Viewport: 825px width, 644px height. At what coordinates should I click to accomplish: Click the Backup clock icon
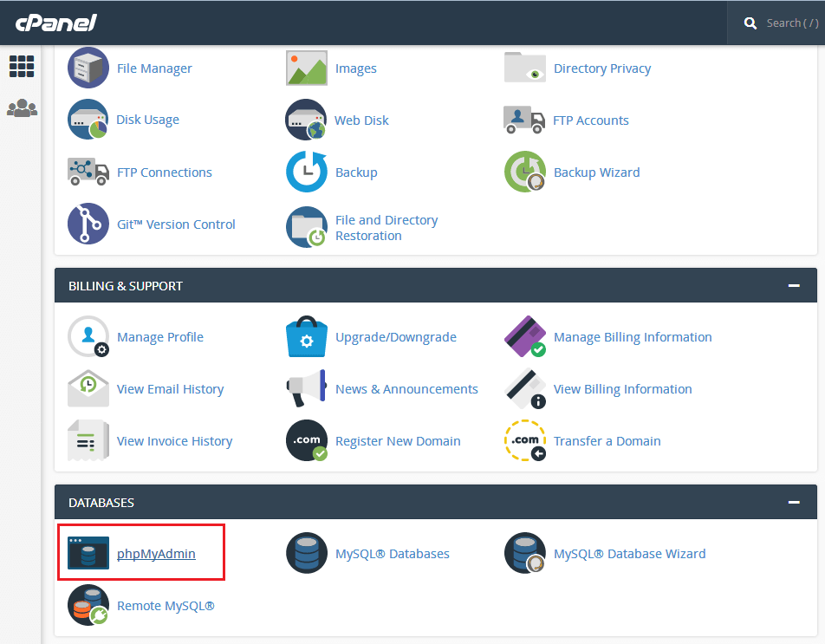point(307,172)
